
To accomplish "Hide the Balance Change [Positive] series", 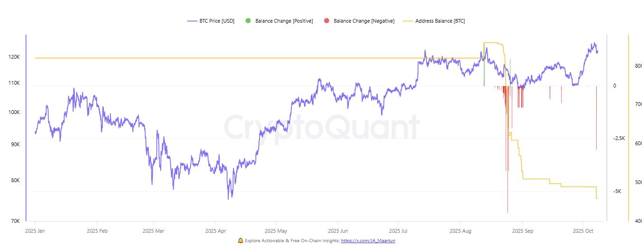I will click(x=284, y=21).
